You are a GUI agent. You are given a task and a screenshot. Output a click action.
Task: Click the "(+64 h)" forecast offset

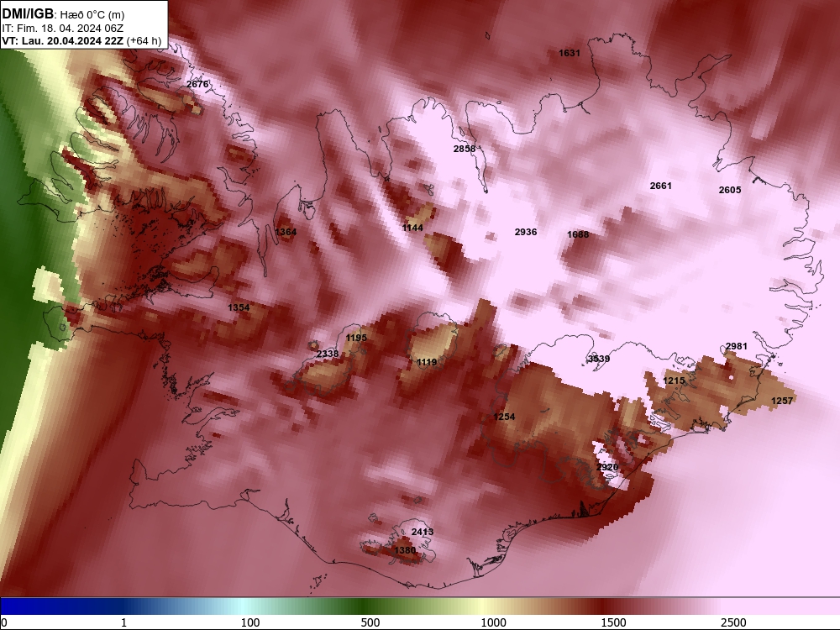click(x=144, y=40)
